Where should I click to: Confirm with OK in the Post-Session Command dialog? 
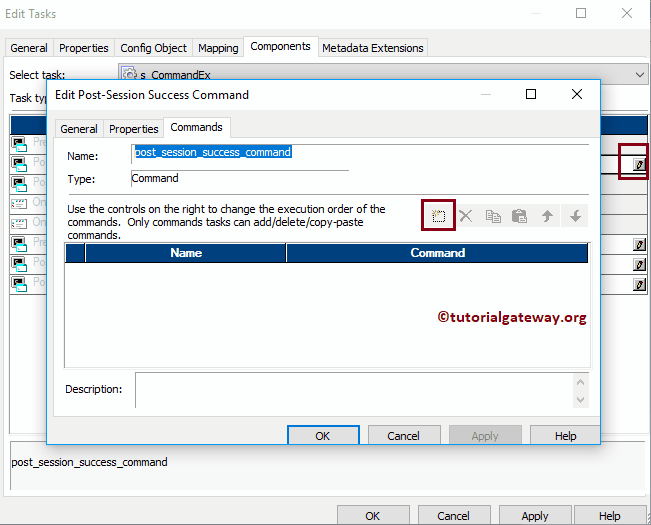click(323, 435)
